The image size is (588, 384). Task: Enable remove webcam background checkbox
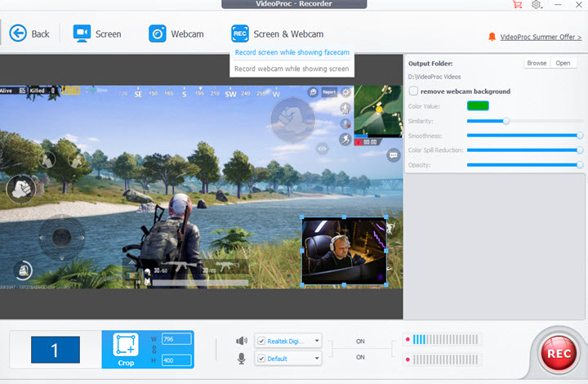point(414,91)
